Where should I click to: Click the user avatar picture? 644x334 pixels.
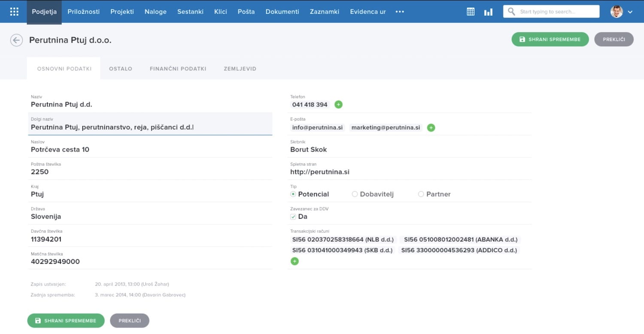(617, 12)
